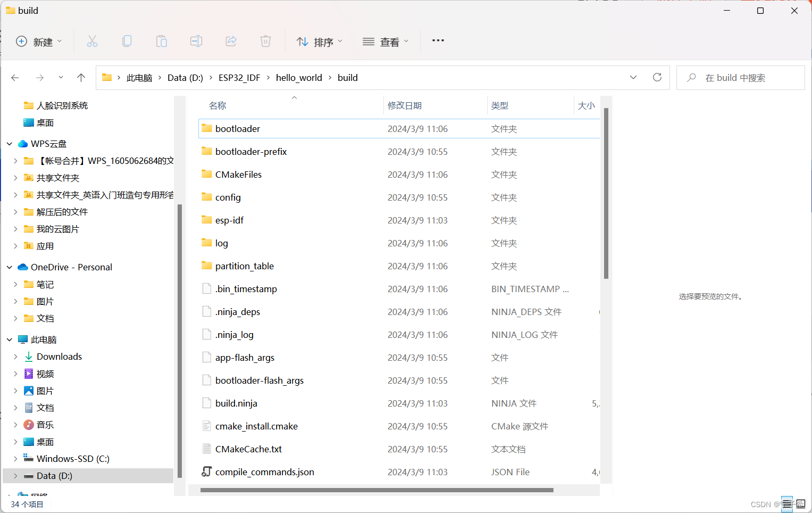Screen dimensions: 812x513
Task: Click build in the breadcrumb path
Action: (x=348, y=78)
